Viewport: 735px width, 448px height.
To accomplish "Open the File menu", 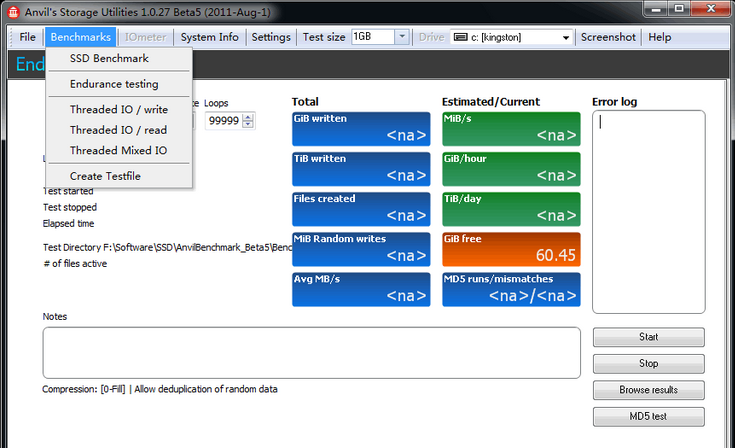I will [27, 37].
